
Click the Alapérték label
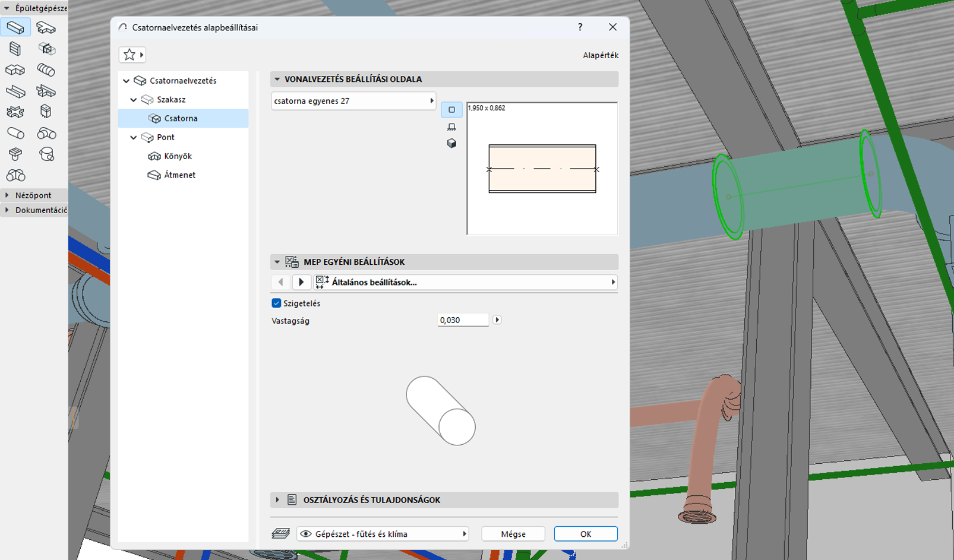coord(601,55)
